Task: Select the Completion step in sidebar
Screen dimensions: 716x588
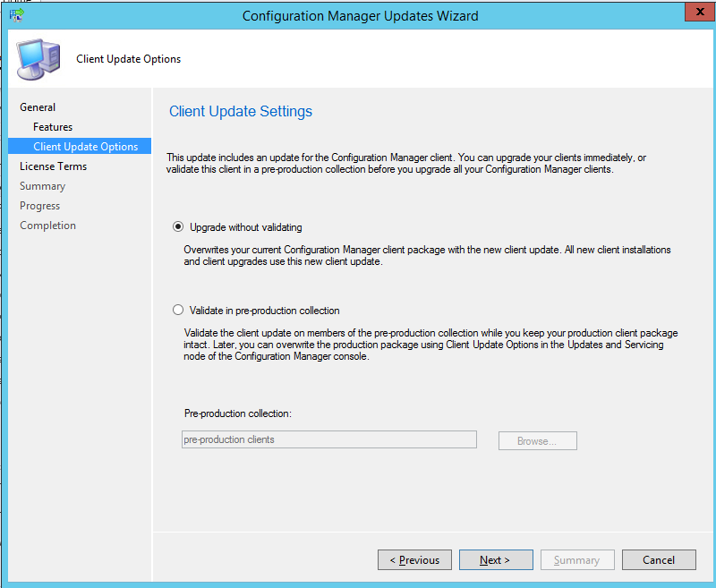Action: point(48,226)
